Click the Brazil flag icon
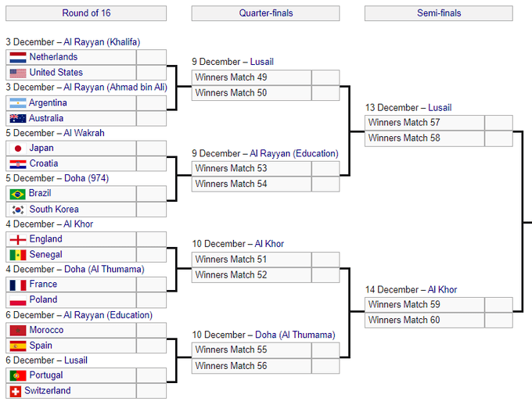Viewport: 532px width, 405px height. tap(18, 194)
